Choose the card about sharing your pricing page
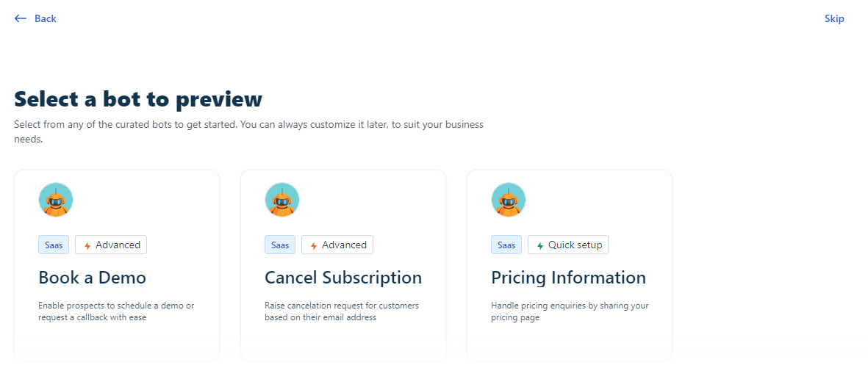Screen dimensions: 868x379 point(570,265)
